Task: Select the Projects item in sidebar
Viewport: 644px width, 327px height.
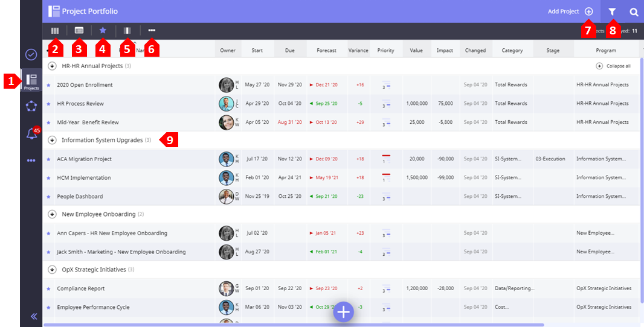Action: pos(31,81)
